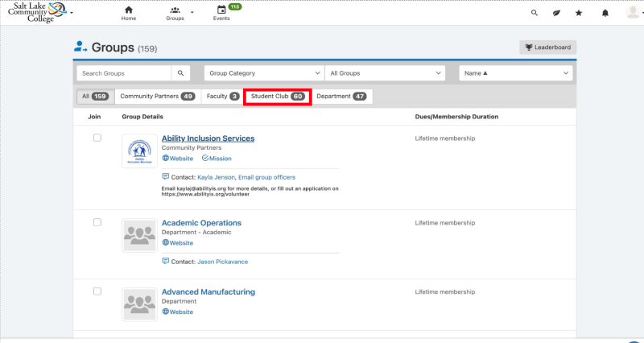The image size is (644, 343).
Task: Click in the Search Groups field
Action: click(125, 73)
